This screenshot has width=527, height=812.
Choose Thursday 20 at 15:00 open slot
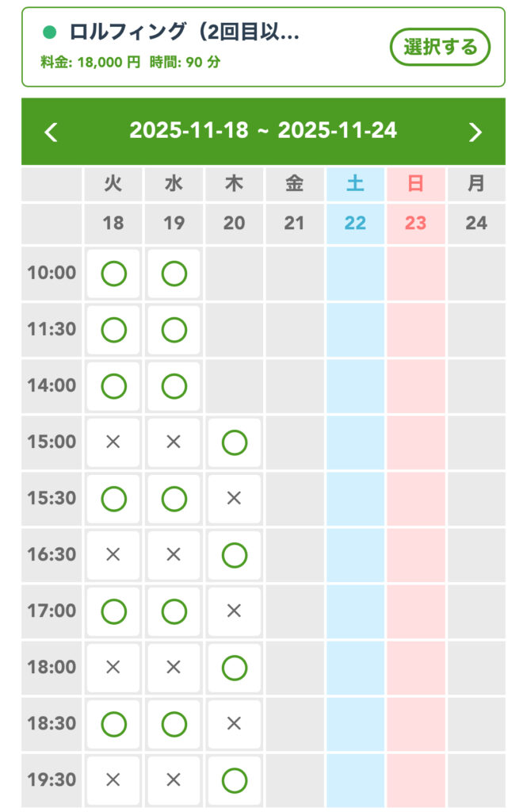tap(234, 442)
